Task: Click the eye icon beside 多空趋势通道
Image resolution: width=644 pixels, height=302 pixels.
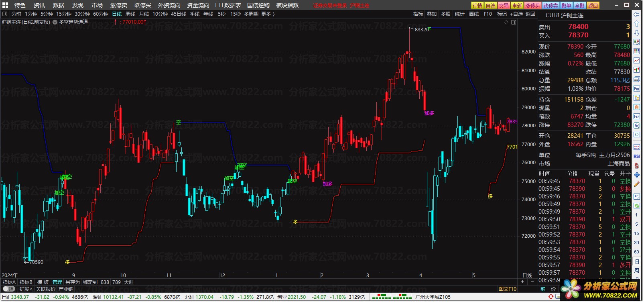Action: 55,22
